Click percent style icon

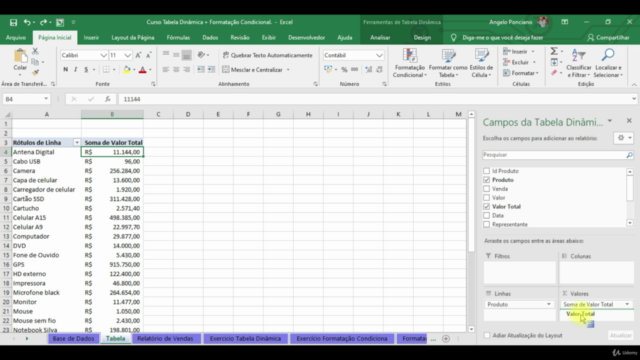[344, 70]
